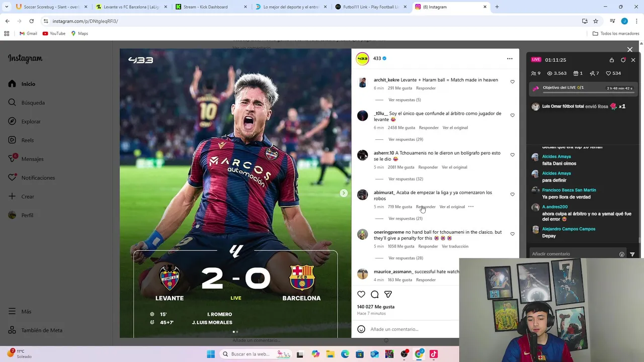
Task: Click the Crear new post item
Action: pos(21,197)
